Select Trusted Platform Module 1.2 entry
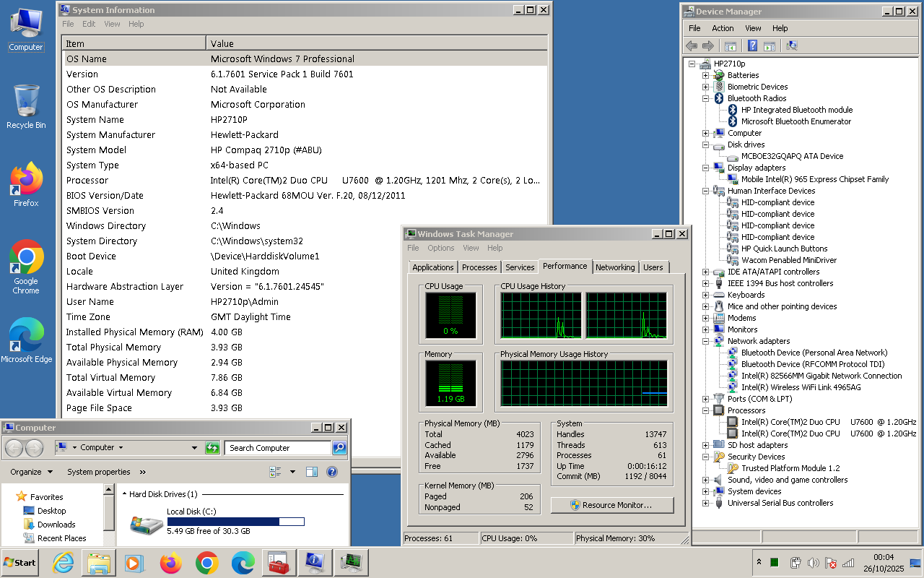Image resolution: width=924 pixels, height=578 pixels. click(790, 468)
